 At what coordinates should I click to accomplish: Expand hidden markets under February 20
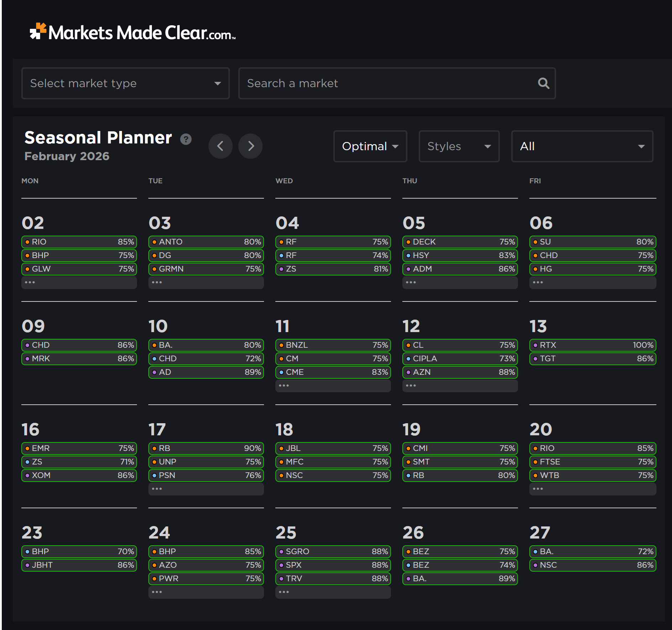(x=592, y=489)
